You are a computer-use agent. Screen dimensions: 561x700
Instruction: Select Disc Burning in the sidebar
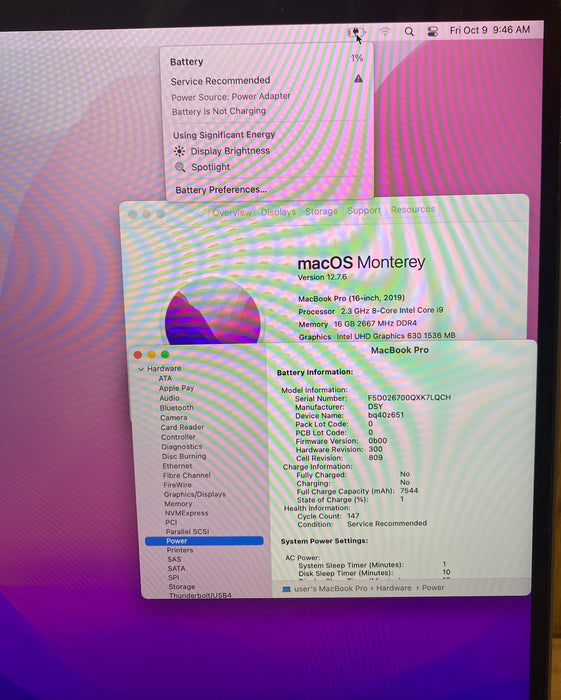pyautogui.click(x=184, y=456)
